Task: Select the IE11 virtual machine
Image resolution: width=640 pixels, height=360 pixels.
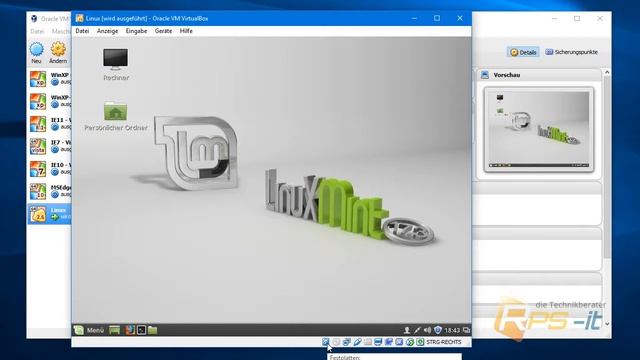Action: (50, 124)
